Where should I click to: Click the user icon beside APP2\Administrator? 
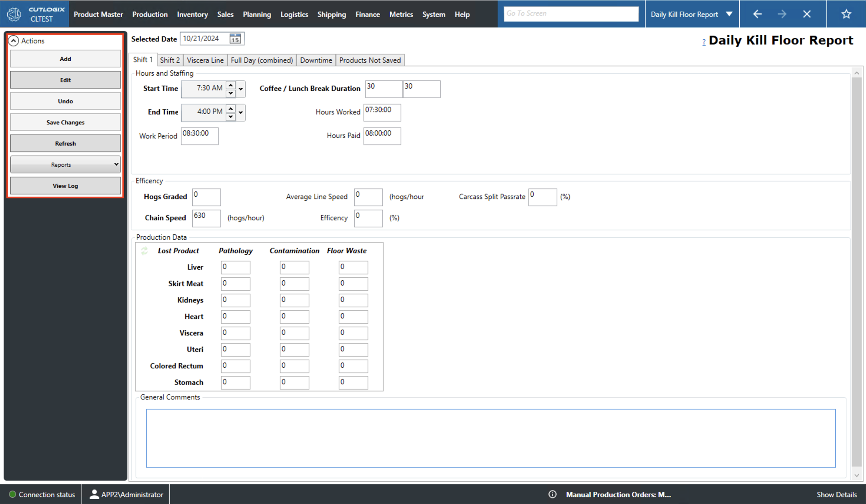click(94, 494)
